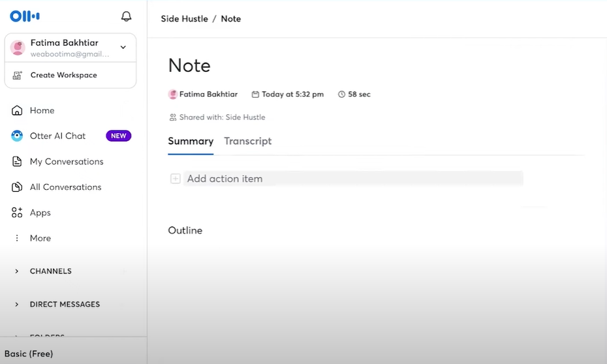Click My Conversations icon

(17, 161)
